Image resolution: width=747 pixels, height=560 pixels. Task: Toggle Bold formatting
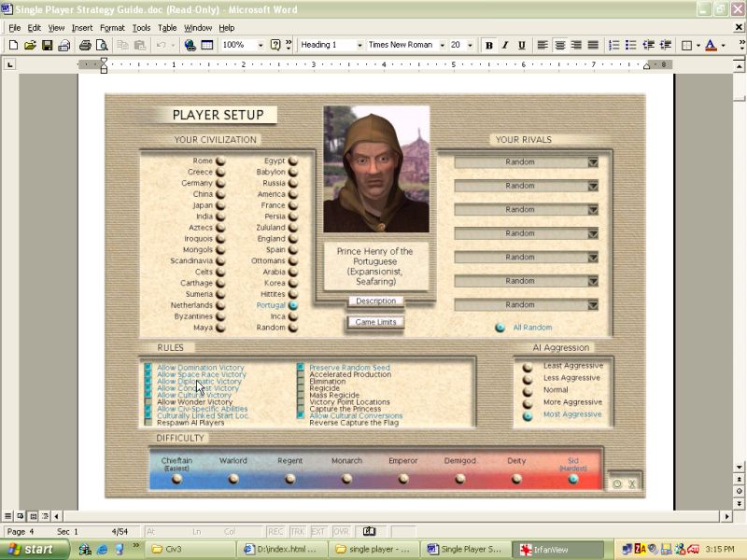pyautogui.click(x=489, y=45)
